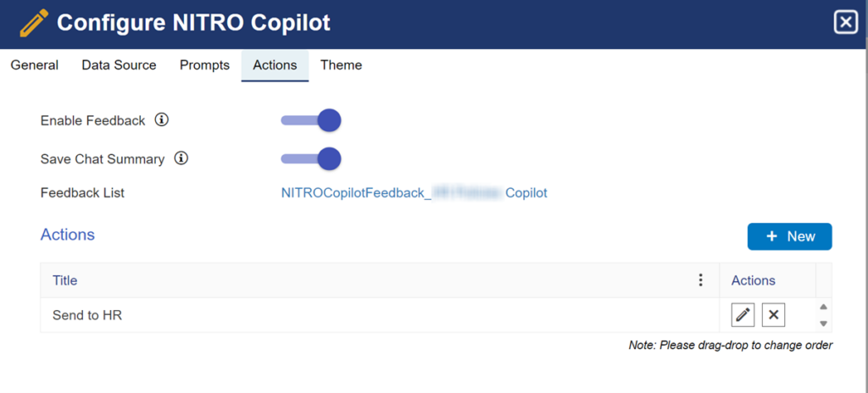Edit the Send to HR action
This screenshot has height=393, width=868.
coord(743,316)
